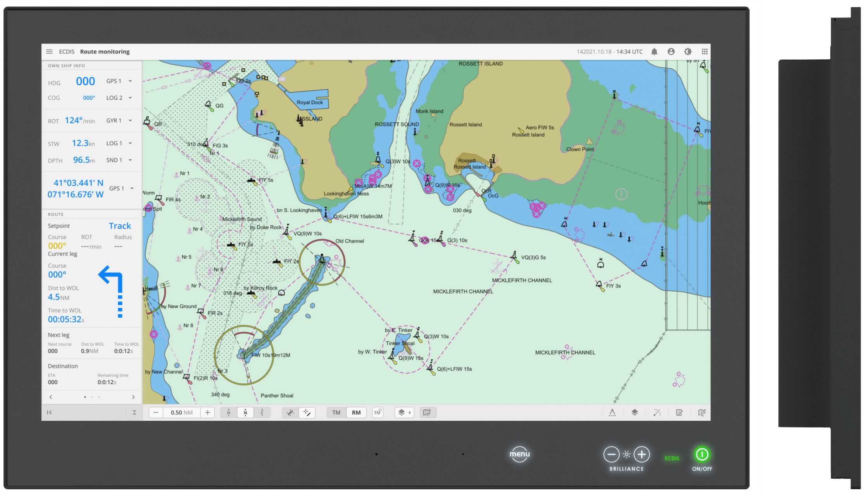Decrease chart range with minus button
The image size is (868, 495).
pyautogui.click(x=156, y=412)
